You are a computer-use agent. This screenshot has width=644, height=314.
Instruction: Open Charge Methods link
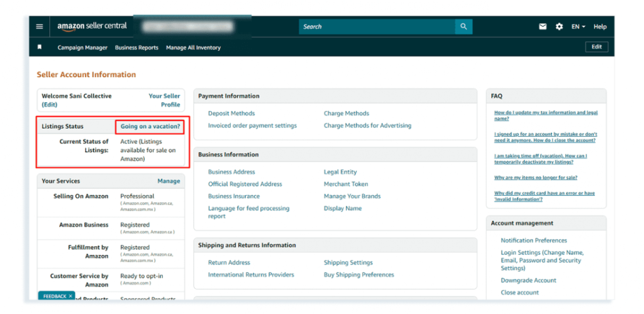click(x=347, y=113)
